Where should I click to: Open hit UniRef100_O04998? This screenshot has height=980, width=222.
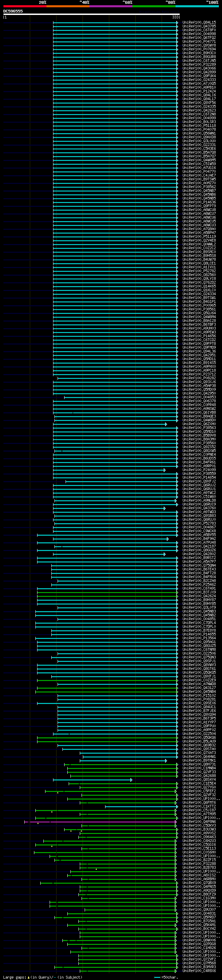tap(199, 34)
